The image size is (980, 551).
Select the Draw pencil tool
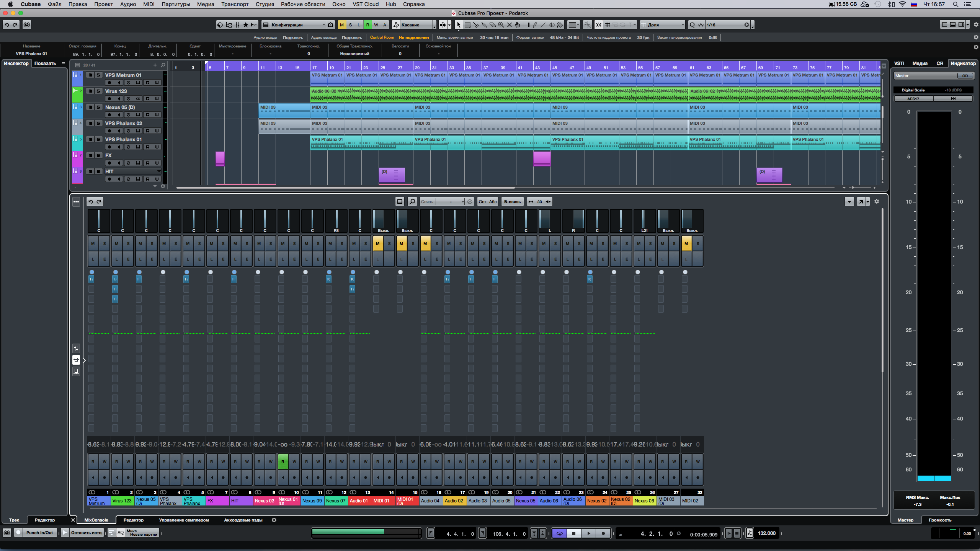(x=535, y=25)
